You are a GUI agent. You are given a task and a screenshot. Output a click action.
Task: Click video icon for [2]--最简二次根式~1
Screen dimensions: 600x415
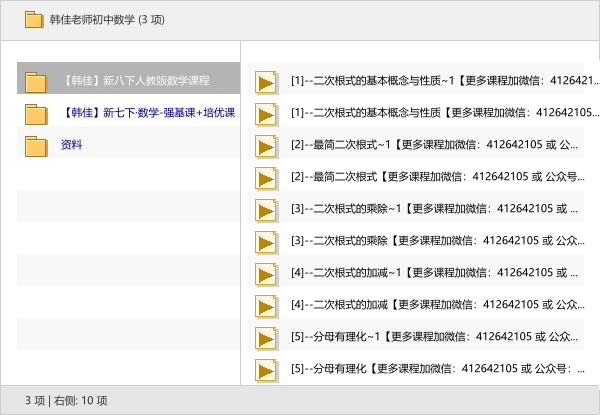(266, 146)
